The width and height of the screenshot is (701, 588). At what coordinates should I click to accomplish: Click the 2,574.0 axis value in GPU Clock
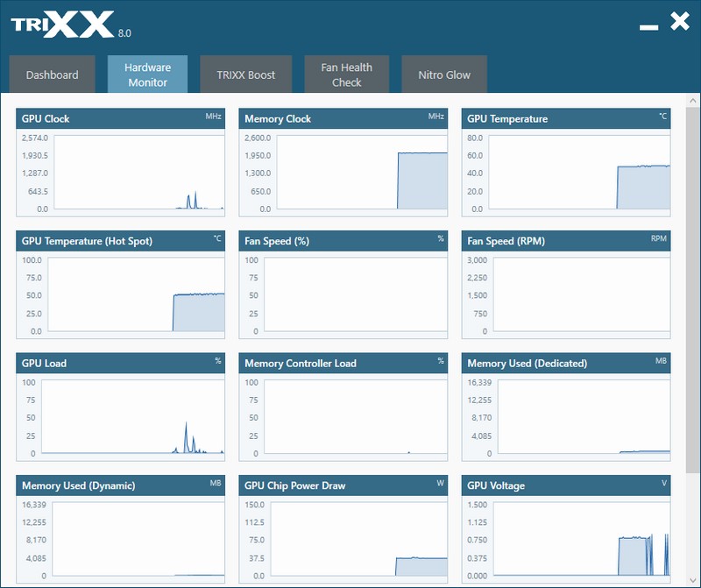coord(35,138)
